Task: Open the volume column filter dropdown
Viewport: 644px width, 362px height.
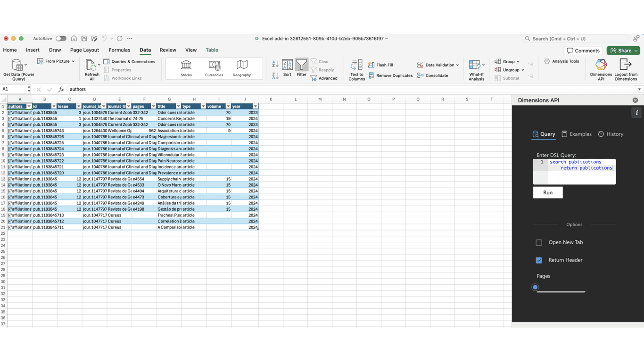Action: [x=228, y=107]
